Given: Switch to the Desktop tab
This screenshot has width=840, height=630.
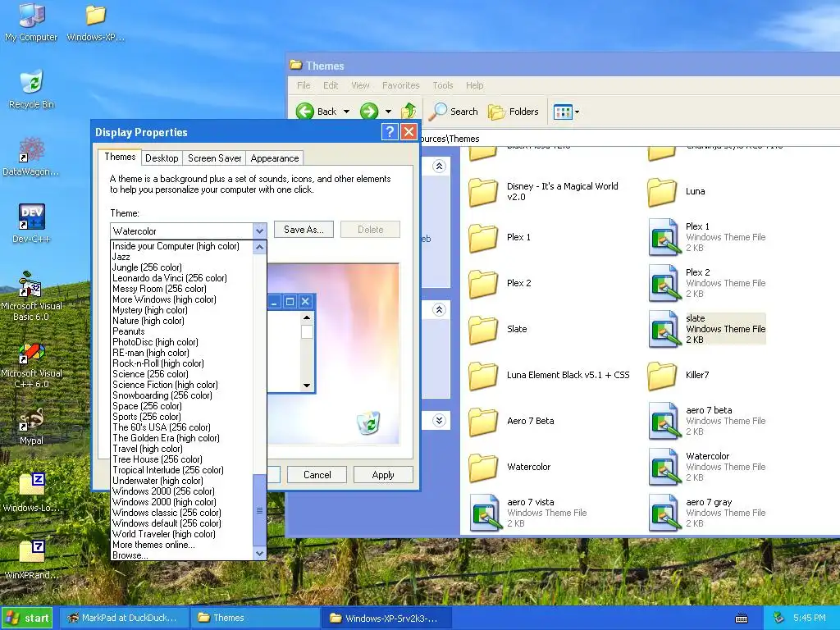Looking at the screenshot, I should click(162, 158).
